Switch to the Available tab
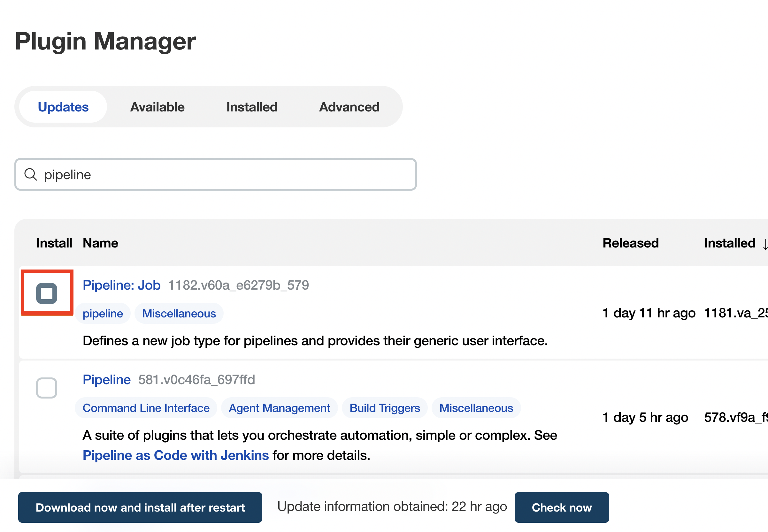Screen dimensions: 768x532 pos(157,107)
